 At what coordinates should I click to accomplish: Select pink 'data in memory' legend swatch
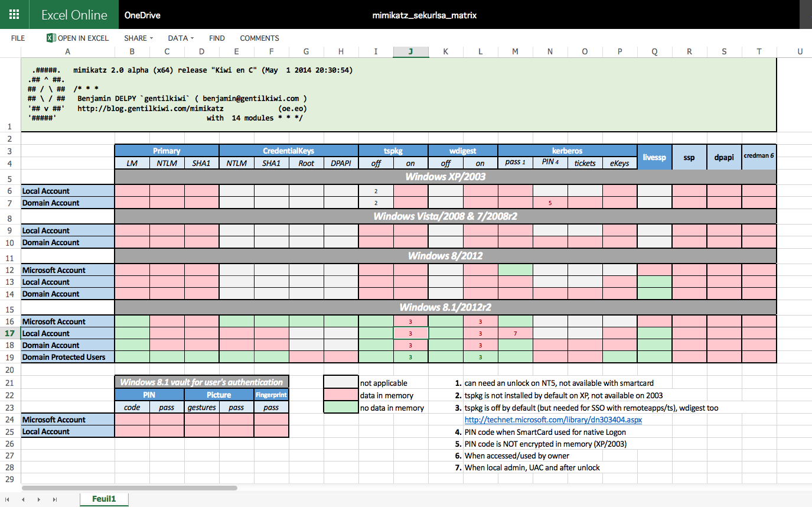(341, 395)
